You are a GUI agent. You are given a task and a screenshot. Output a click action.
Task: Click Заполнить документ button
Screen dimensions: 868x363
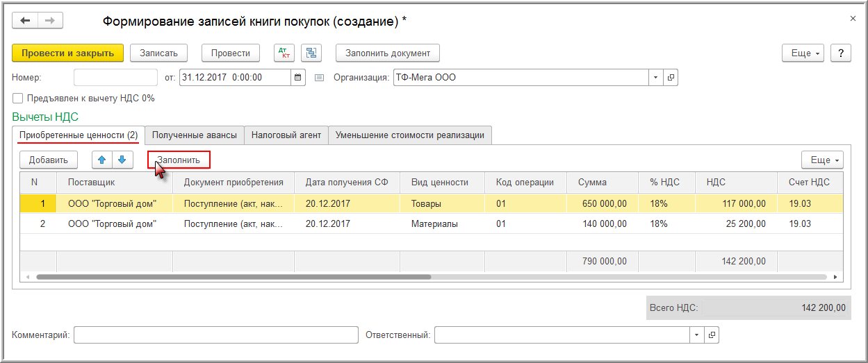388,53
